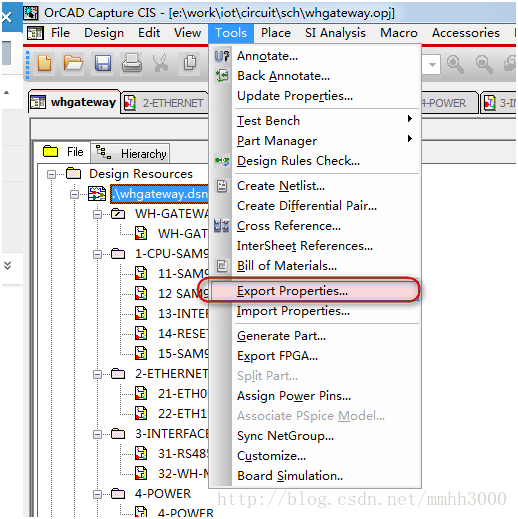
Task: Collapse the 4-POWER folder node
Action: [97, 494]
